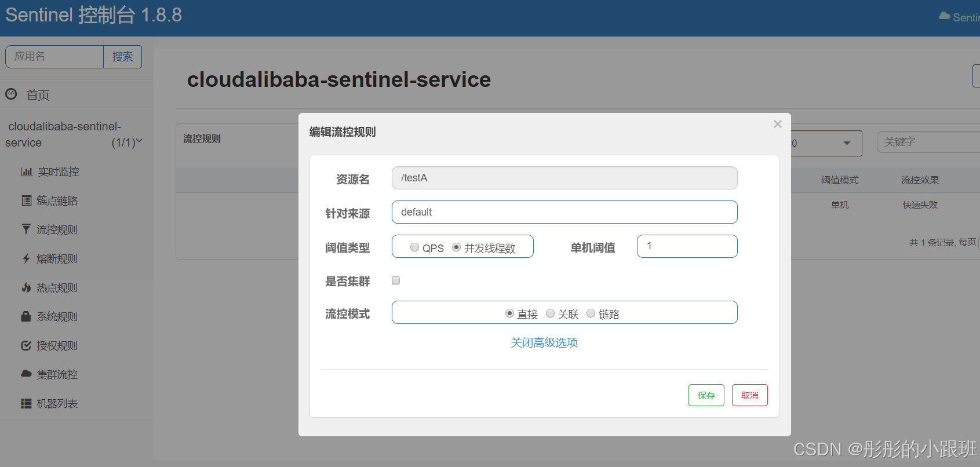
Task: Choose 链路 flow control mode
Action: pyautogui.click(x=591, y=313)
